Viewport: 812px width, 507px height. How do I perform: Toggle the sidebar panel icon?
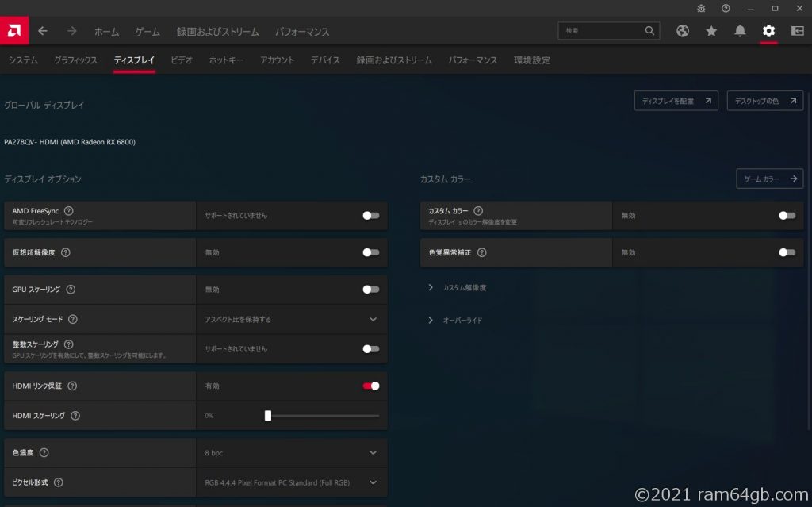coord(798,31)
